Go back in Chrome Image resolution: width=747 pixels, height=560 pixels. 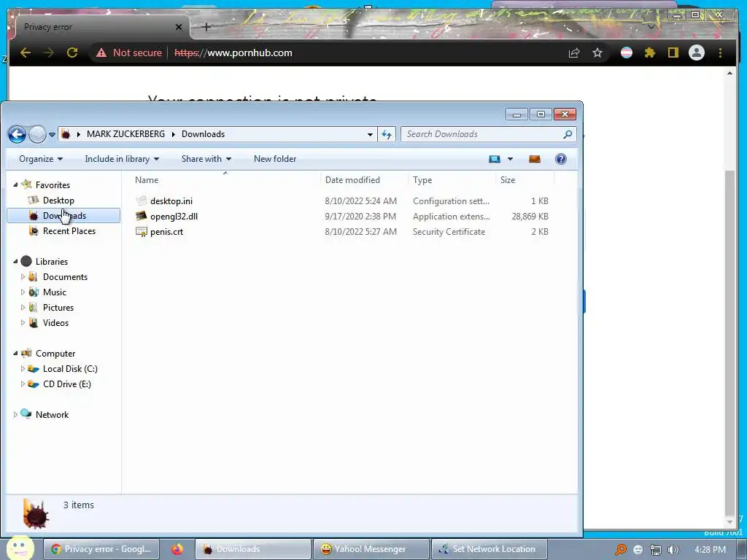coord(26,52)
